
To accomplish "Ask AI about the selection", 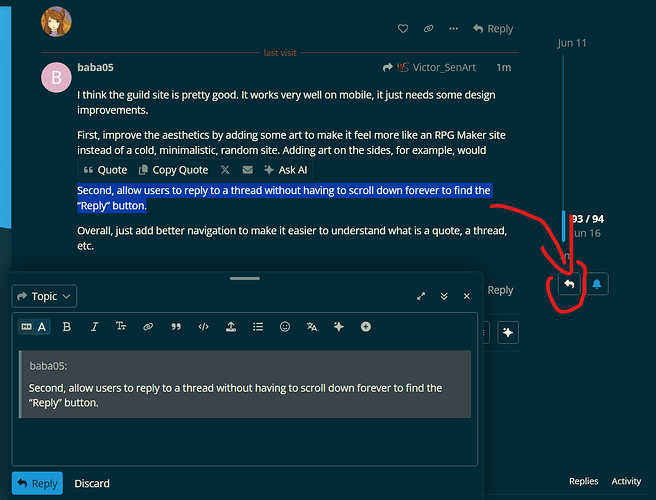I will tap(286, 170).
